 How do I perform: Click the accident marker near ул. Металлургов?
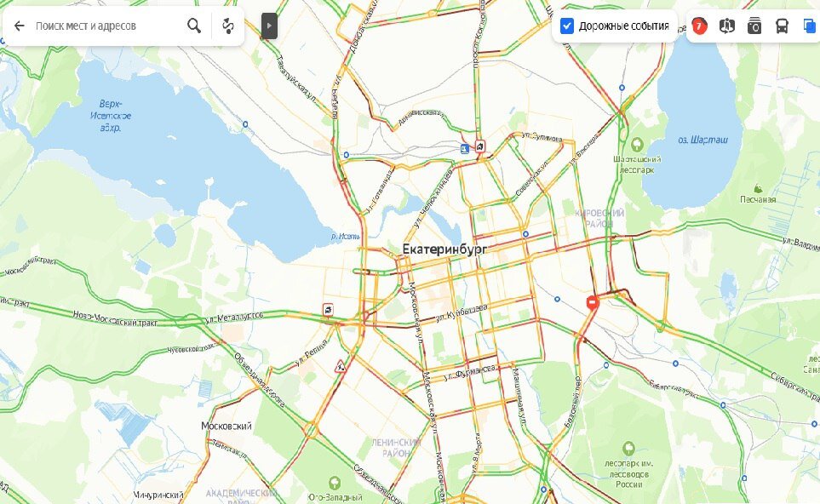pos(328,310)
